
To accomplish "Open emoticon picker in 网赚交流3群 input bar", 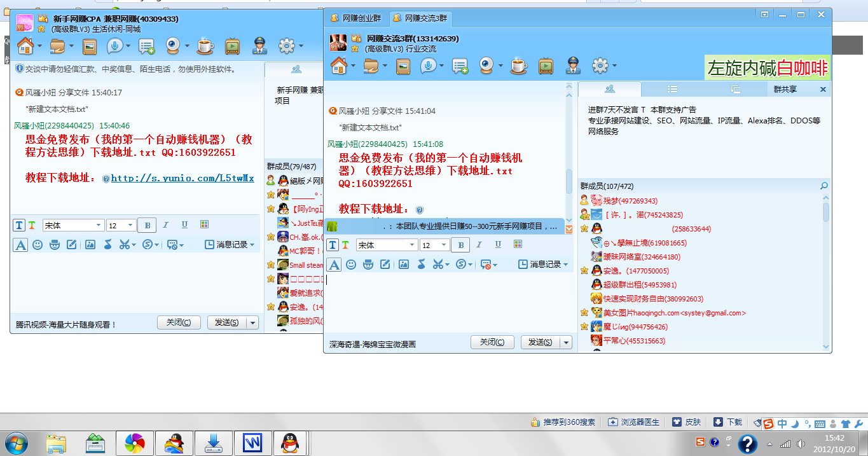I will 351,264.
